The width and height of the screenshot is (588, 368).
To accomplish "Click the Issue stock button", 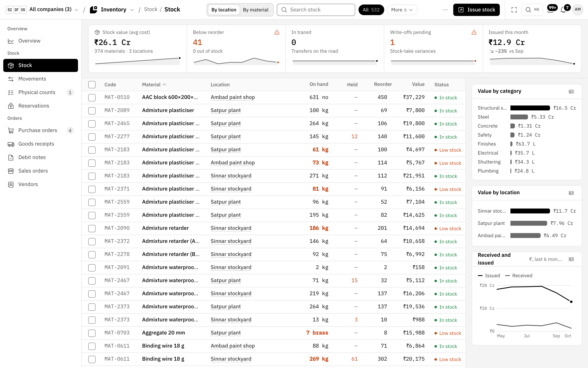I will pos(476,10).
